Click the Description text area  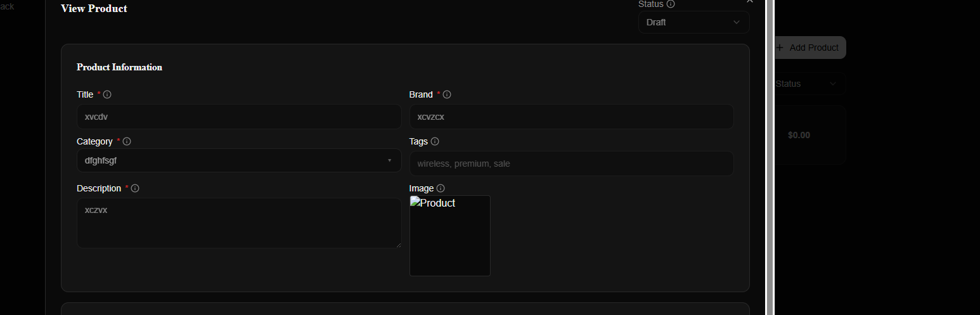pyautogui.click(x=238, y=222)
